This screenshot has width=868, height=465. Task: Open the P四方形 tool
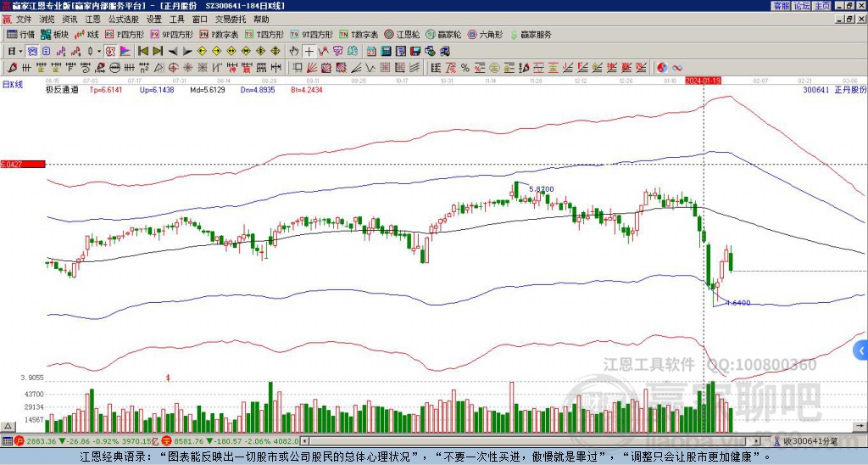click(x=125, y=34)
